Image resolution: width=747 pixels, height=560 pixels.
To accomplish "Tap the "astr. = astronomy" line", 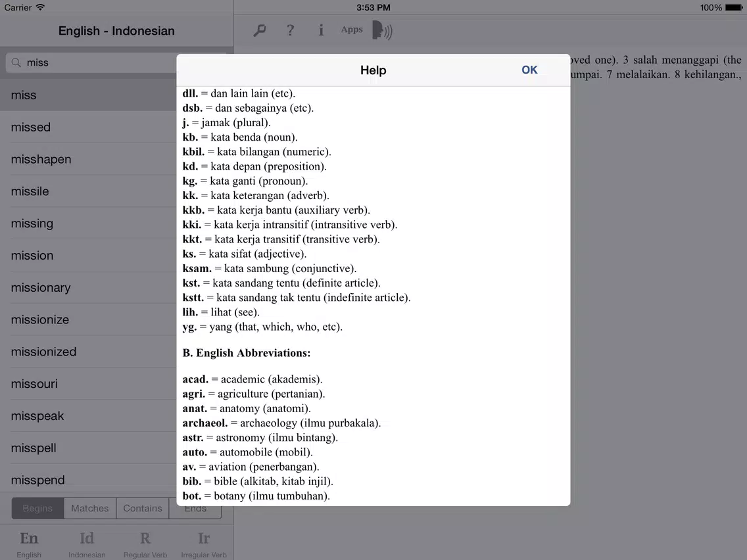I will point(260,438).
